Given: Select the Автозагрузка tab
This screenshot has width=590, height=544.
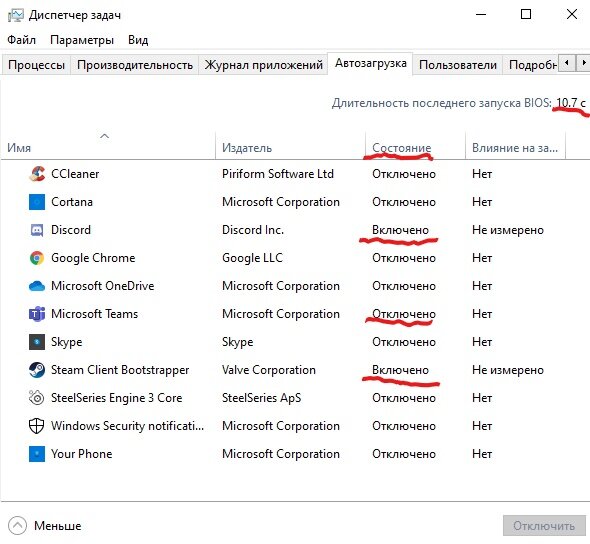Looking at the screenshot, I should pos(371,63).
